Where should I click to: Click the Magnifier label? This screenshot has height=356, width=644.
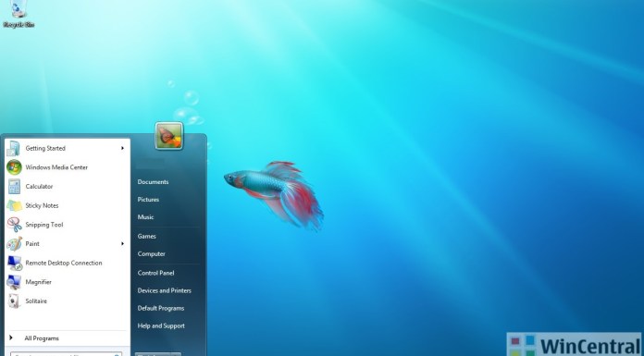click(38, 282)
